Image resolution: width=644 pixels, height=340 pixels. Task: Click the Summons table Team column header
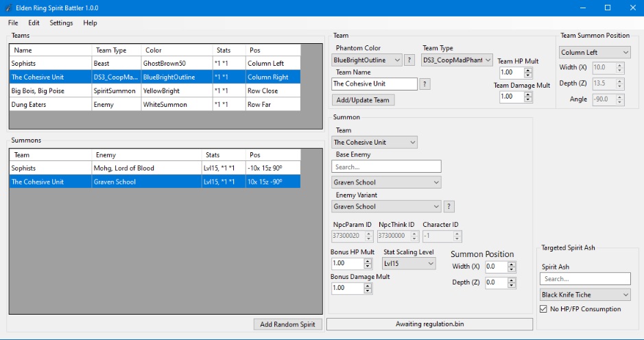[x=51, y=155]
